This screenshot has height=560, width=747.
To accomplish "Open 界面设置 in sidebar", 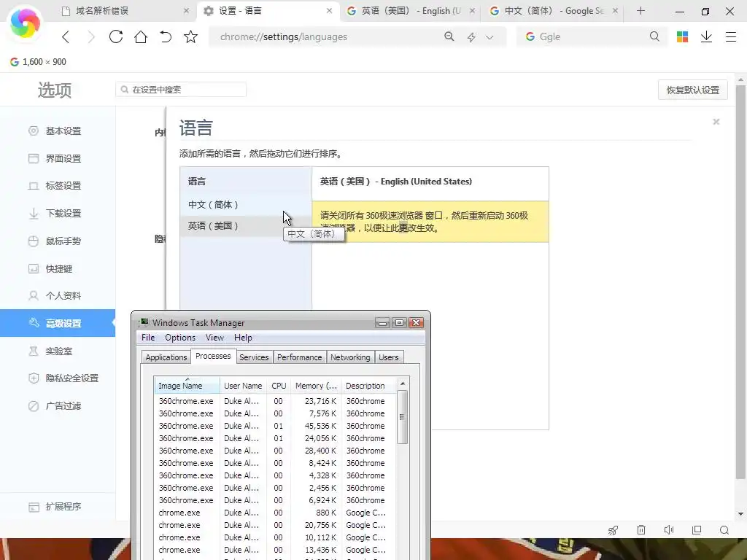I will [x=57, y=158].
